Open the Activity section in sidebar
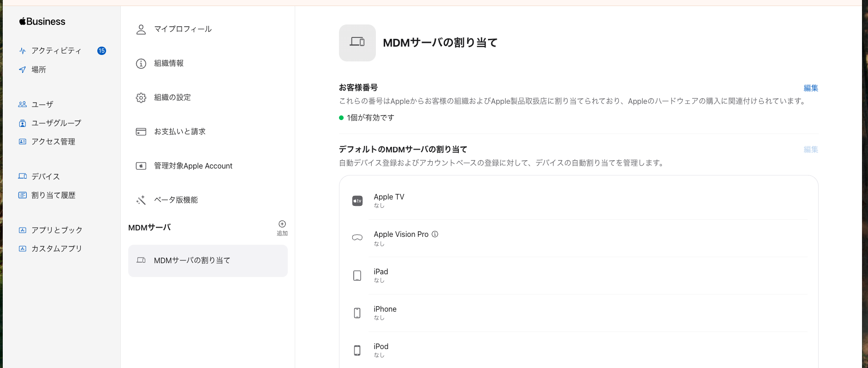This screenshot has width=868, height=368. point(56,51)
